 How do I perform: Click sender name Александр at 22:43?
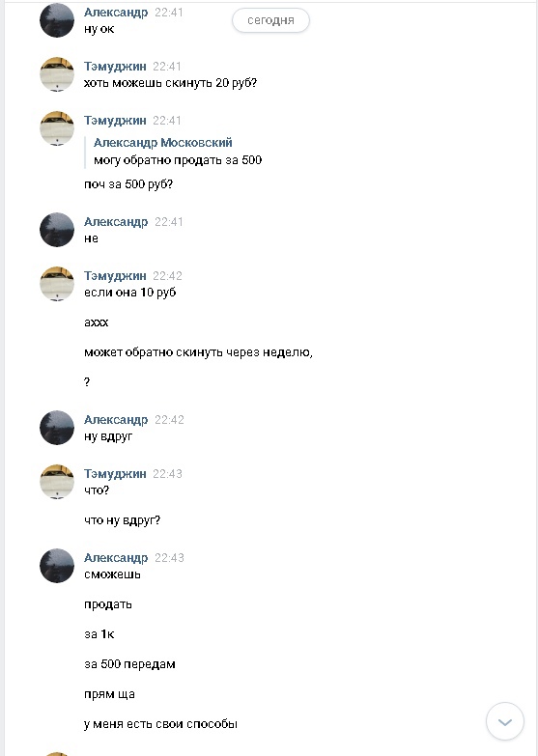[x=116, y=558]
